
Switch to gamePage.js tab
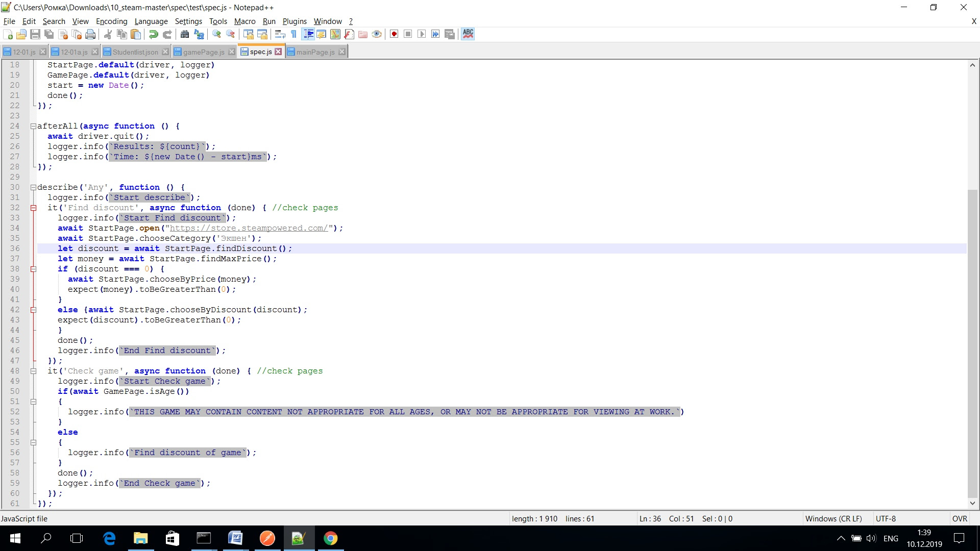[x=204, y=52]
